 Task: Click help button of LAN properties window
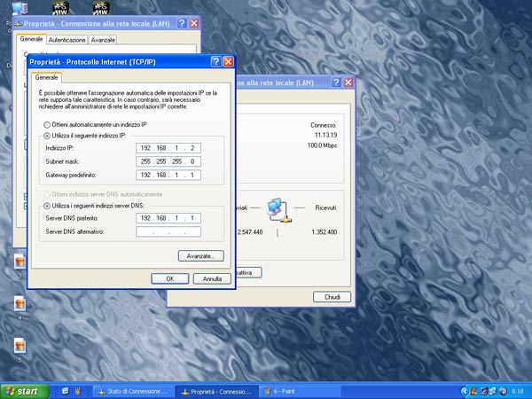(182, 23)
